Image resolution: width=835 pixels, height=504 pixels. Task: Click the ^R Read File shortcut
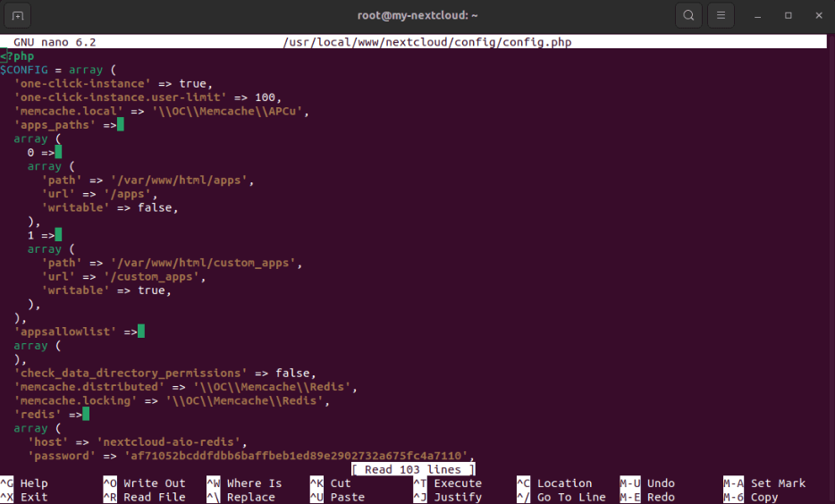click(x=144, y=498)
